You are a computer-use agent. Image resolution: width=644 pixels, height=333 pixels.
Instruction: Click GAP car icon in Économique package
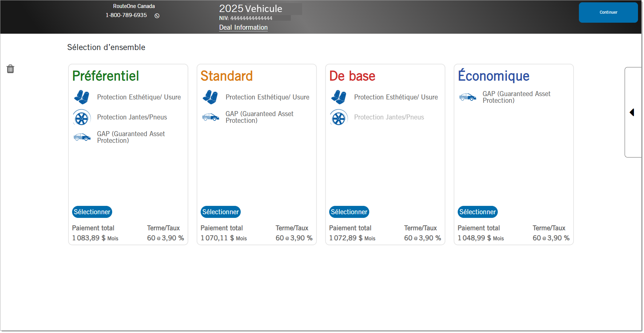click(x=467, y=97)
